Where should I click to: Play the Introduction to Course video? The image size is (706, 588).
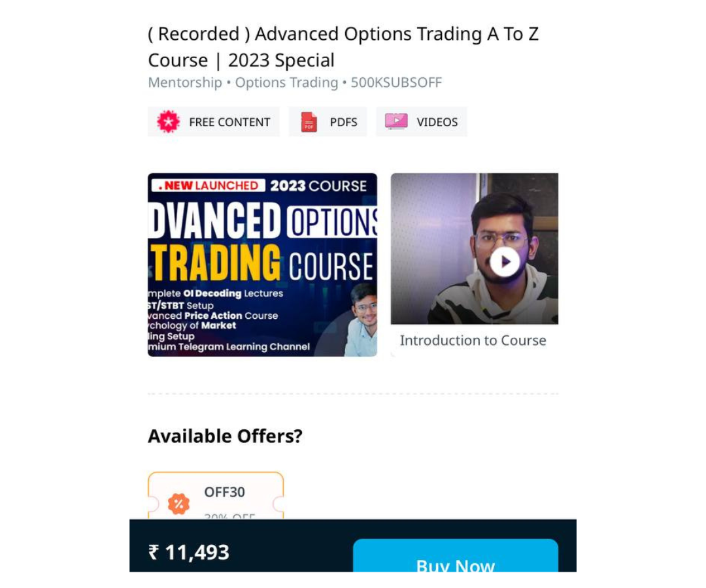coord(505,261)
